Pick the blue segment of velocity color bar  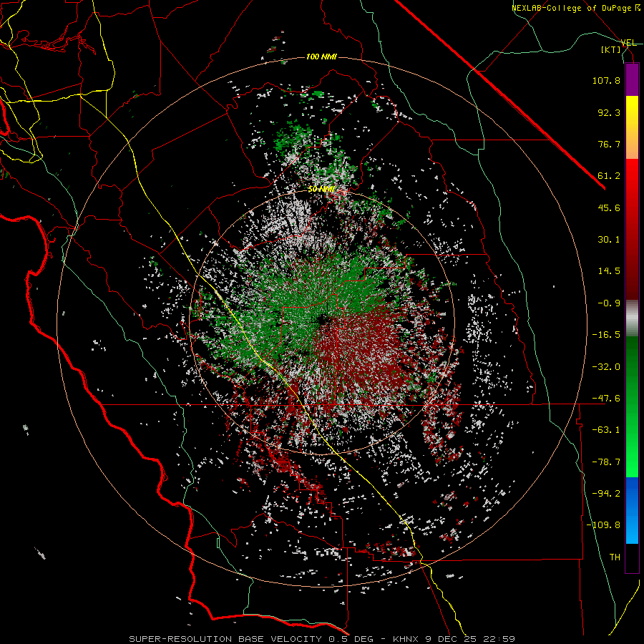point(632,510)
